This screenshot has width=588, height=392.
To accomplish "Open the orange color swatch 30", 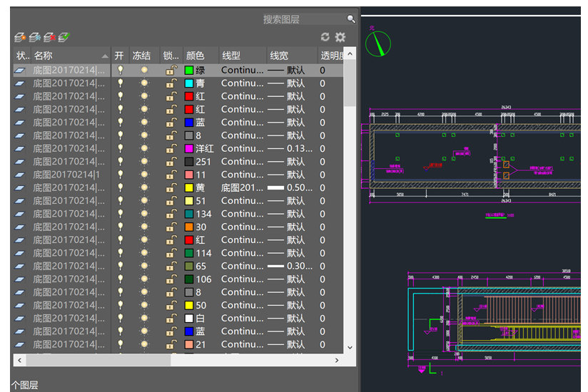I will pyautogui.click(x=189, y=227).
